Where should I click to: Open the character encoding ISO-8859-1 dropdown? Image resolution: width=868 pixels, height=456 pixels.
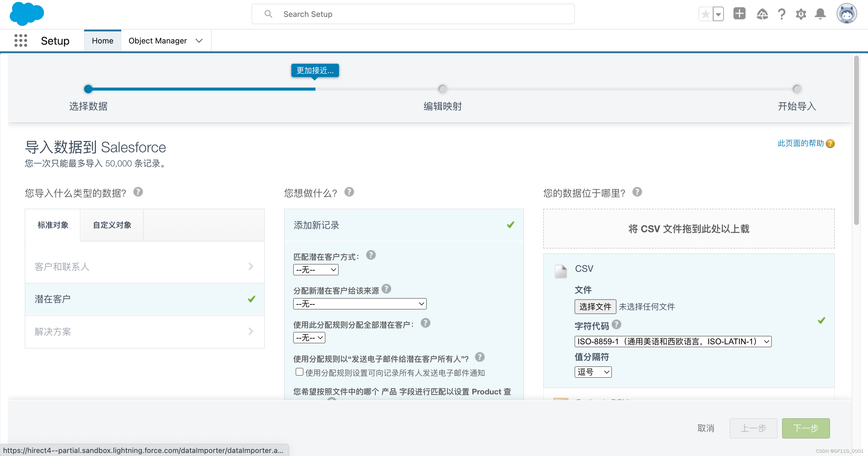click(x=673, y=341)
